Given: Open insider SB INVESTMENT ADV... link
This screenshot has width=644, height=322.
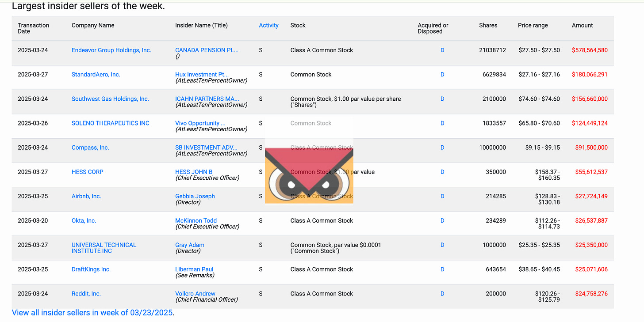Looking at the screenshot, I should (x=206, y=148).
